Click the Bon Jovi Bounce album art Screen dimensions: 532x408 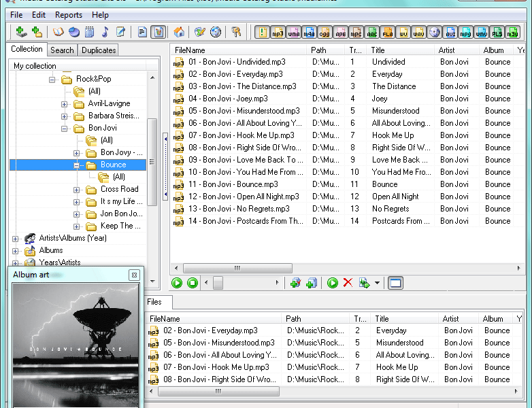pyautogui.click(x=76, y=345)
